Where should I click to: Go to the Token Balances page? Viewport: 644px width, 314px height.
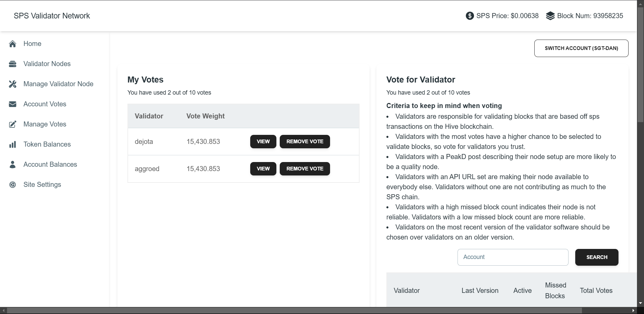click(x=47, y=144)
